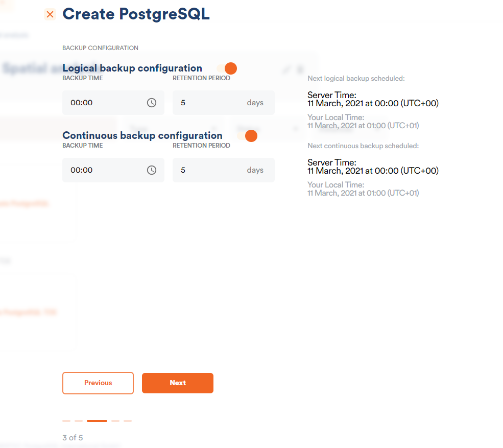Select continuous backup time field showing 00:00

click(x=113, y=170)
